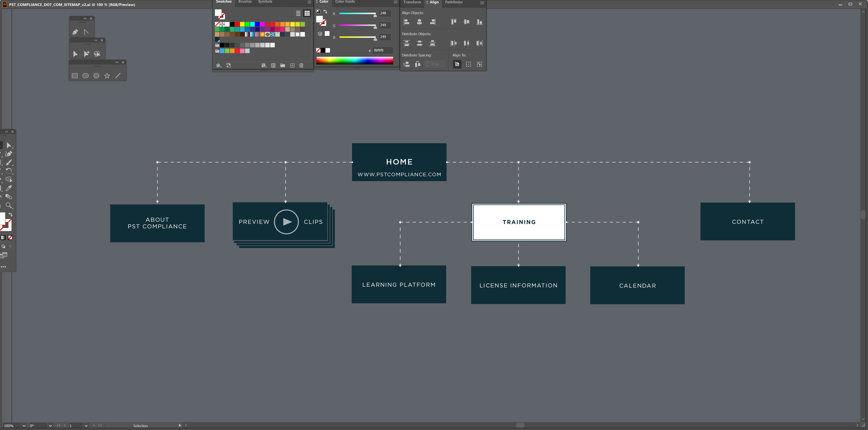Click Vertical Align Center icon
This screenshot has width=868, height=430.
pyautogui.click(x=466, y=22)
